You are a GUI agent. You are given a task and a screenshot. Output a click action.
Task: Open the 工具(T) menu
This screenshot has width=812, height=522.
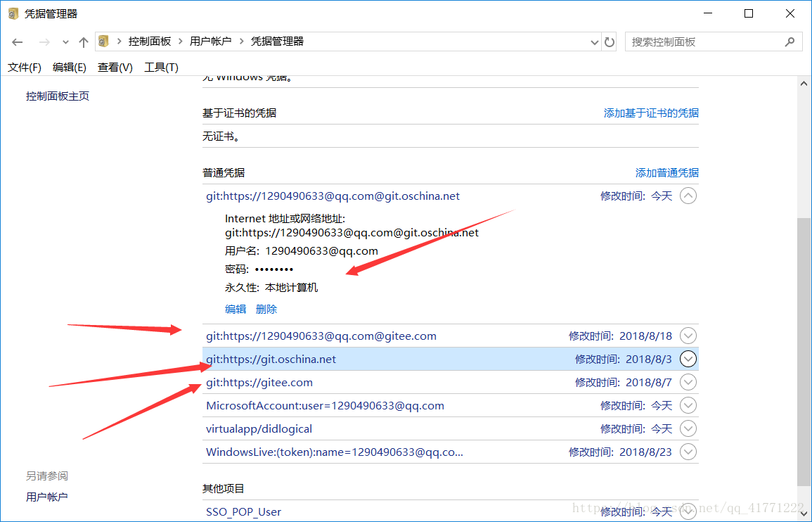tap(161, 68)
